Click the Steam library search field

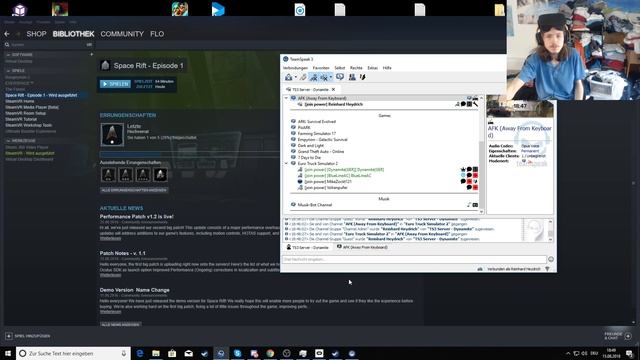coord(47,44)
